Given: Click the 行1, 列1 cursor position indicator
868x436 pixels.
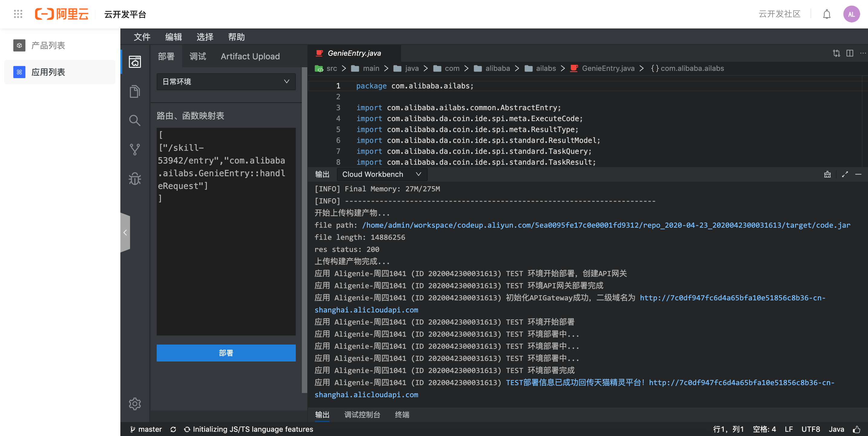Looking at the screenshot, I should [x=728, y=429].
